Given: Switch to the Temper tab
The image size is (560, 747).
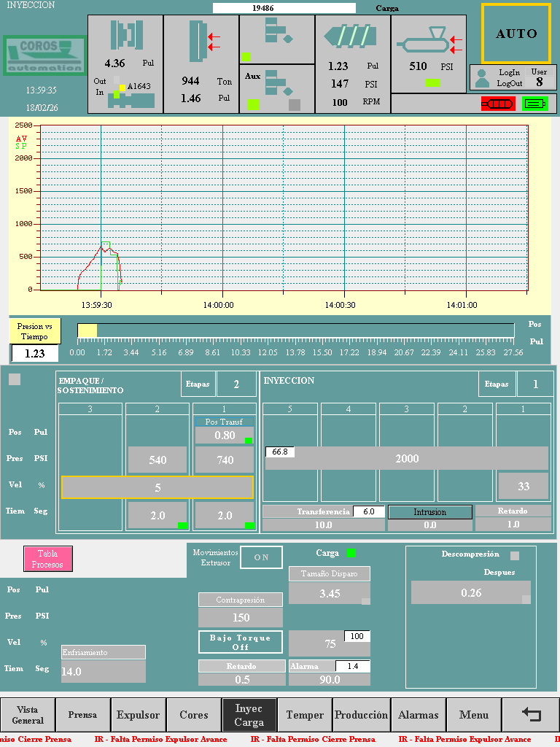Looking at the screenshot, I should (305, 715).
